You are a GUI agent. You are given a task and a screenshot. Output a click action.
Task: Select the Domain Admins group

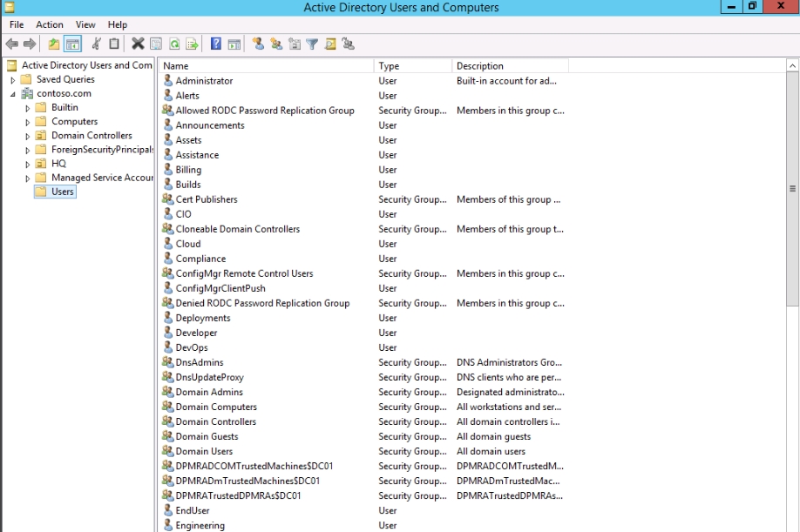pos(209,392)
